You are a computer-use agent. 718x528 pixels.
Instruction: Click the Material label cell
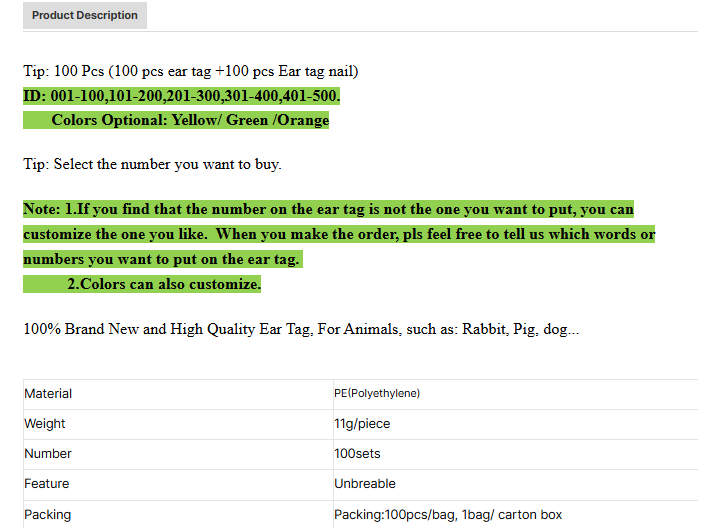pyautogui.click(x=48, y=394)
